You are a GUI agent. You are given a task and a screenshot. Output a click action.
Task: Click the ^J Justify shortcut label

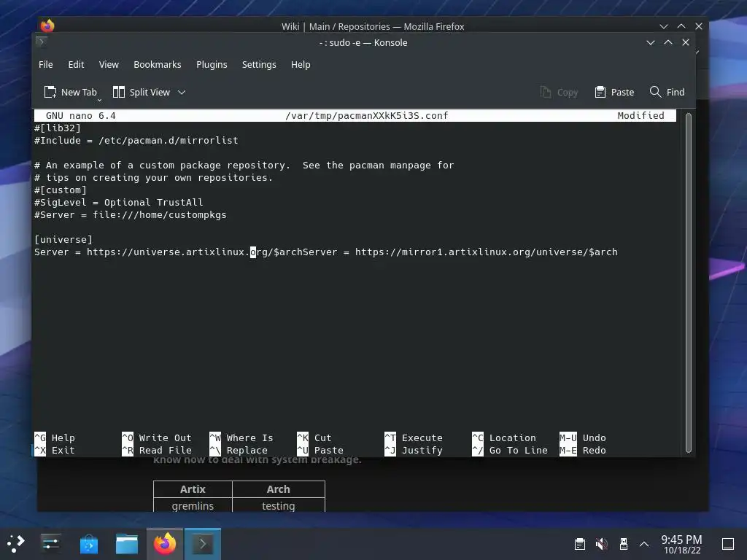414,450
